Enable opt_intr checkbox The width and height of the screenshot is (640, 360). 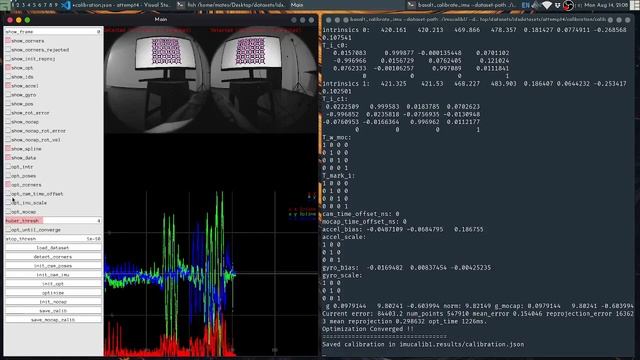8,167
